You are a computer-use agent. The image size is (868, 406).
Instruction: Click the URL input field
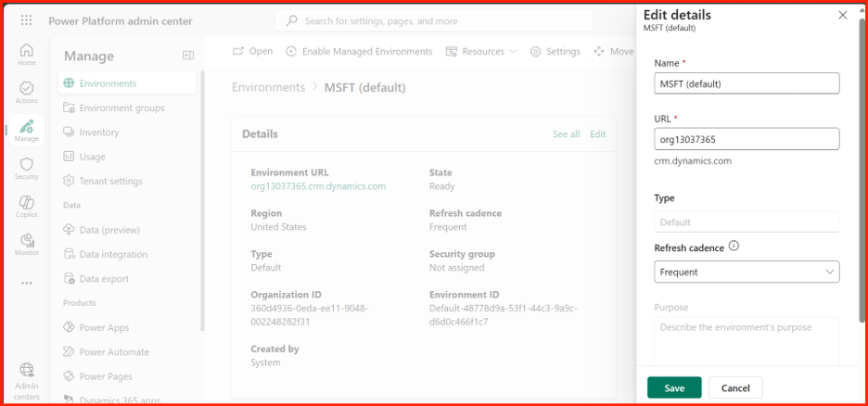click(747, 139)
